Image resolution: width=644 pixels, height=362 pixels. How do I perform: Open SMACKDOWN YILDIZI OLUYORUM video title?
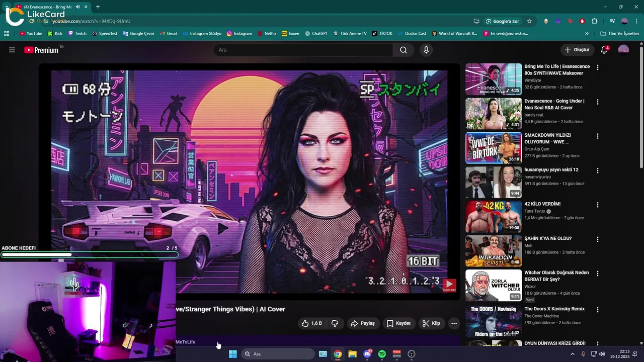546,138
